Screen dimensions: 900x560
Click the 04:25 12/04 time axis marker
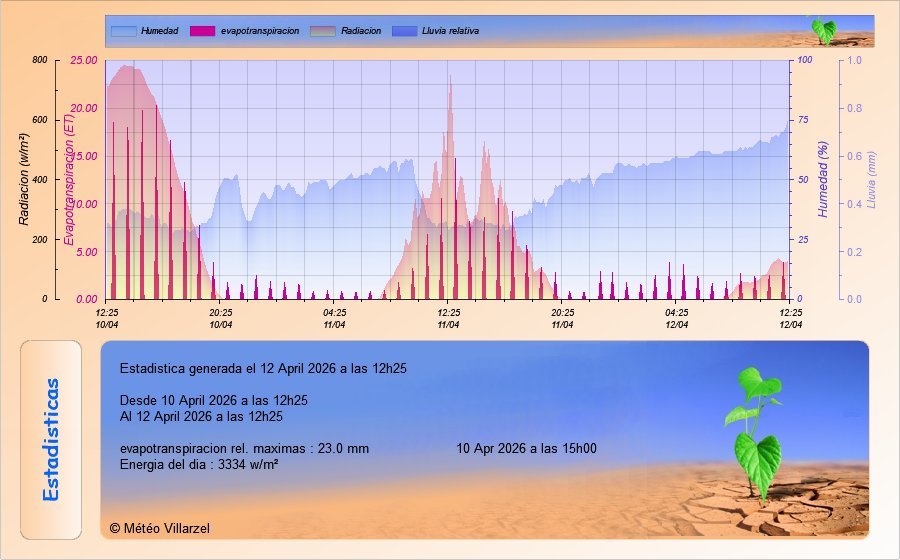(x=677, y=318)
